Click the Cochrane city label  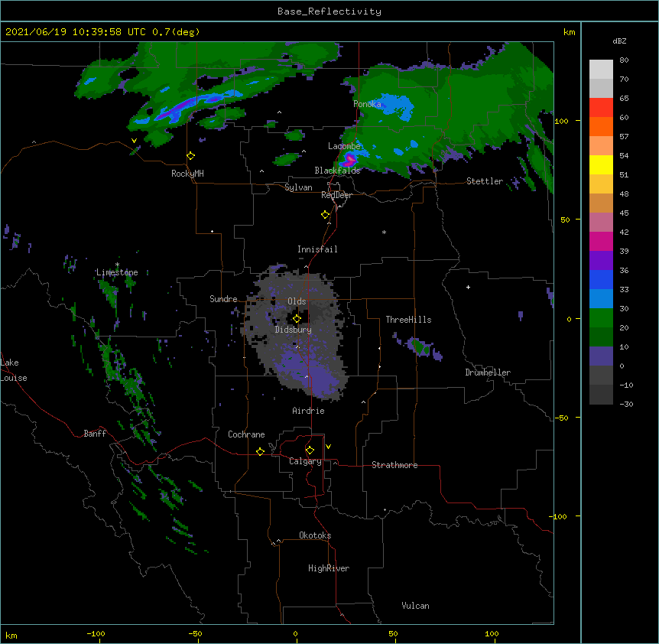coord(246,434)
